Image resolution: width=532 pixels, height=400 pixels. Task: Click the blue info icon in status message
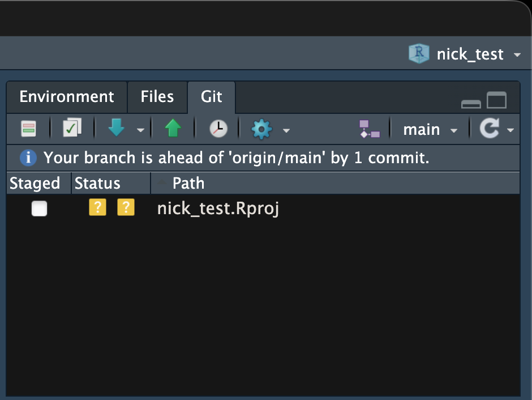point(28,158)
